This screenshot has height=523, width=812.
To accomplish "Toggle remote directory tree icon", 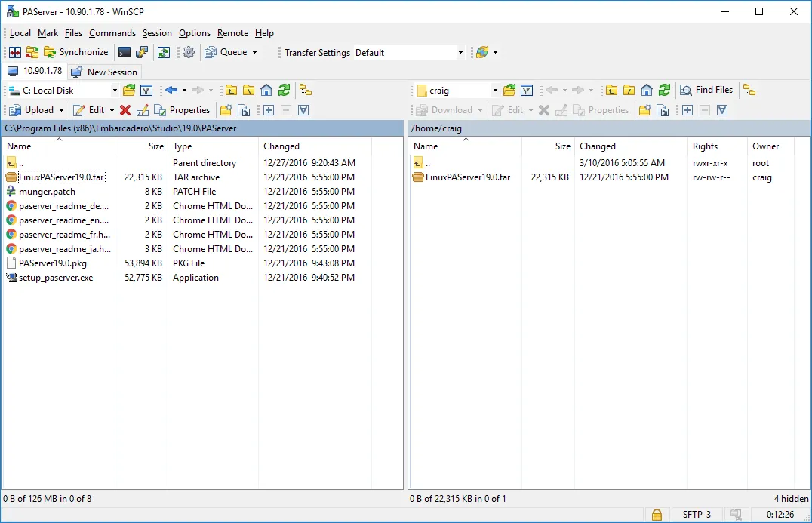I will [x=749, y=91].
